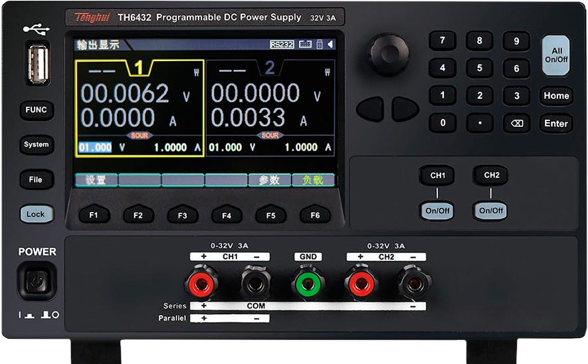Viewport: 588px width, 364px height.
Task: Click the left arrow navigation key
Action: pos(370,109)
